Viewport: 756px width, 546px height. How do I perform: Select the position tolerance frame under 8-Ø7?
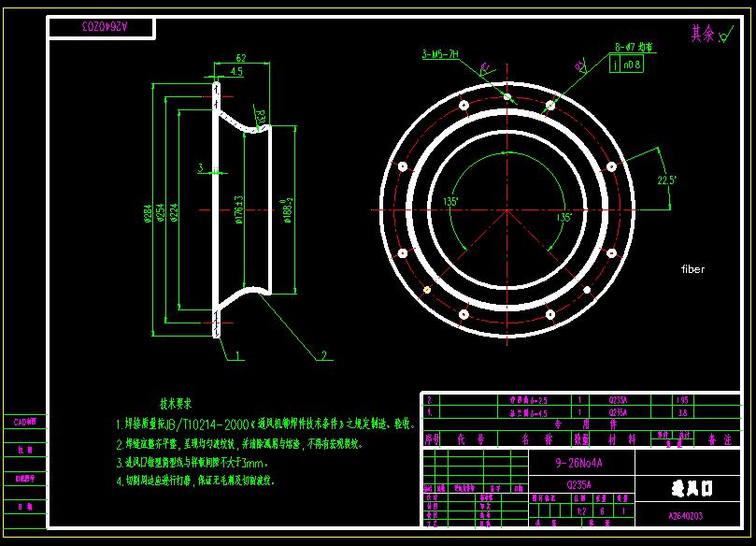(x=626, y=64)
